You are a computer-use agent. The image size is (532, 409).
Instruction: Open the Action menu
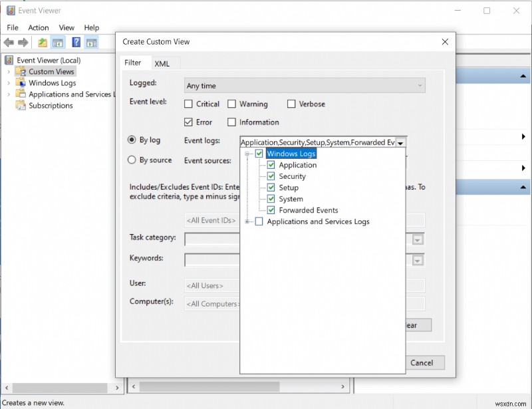pyautogui.click(x=38, y=27)
